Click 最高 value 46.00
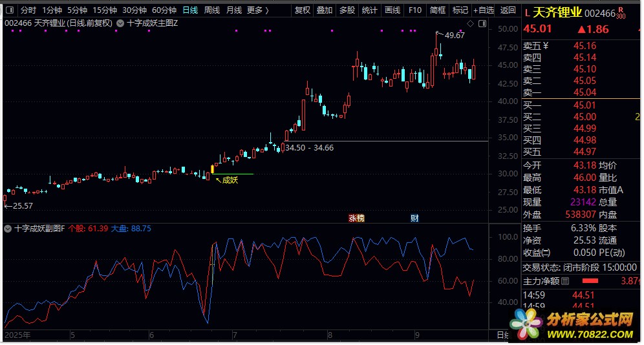Image resolution: width=644 pixels, height=345 pixels. coord(585,178)
